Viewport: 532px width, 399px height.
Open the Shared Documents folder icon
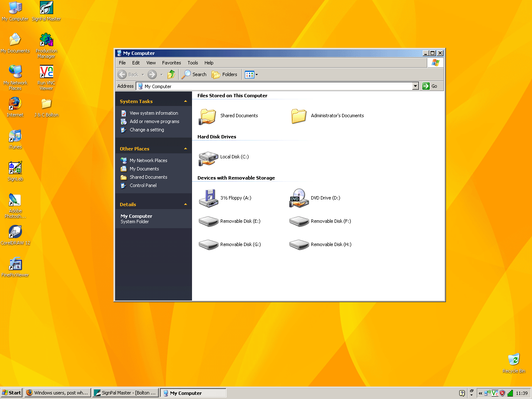pos(208,116)
